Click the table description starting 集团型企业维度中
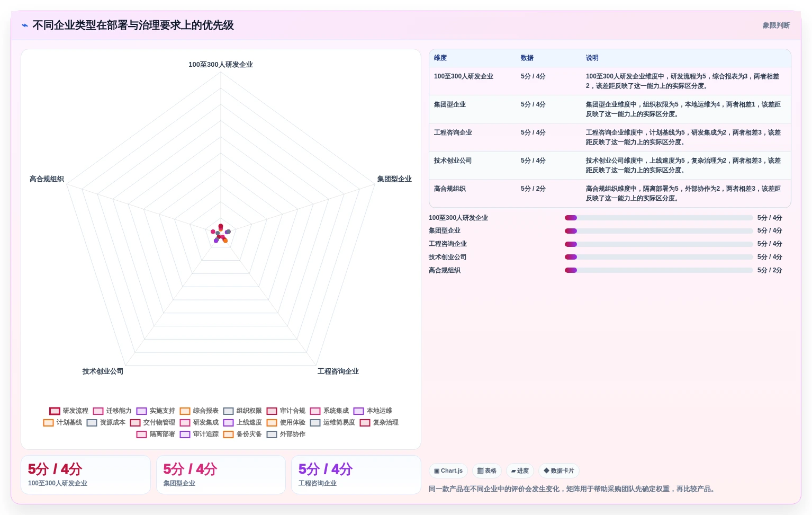Image resolution: width=812 pixels, height=515 pixels. pos(683,109)
